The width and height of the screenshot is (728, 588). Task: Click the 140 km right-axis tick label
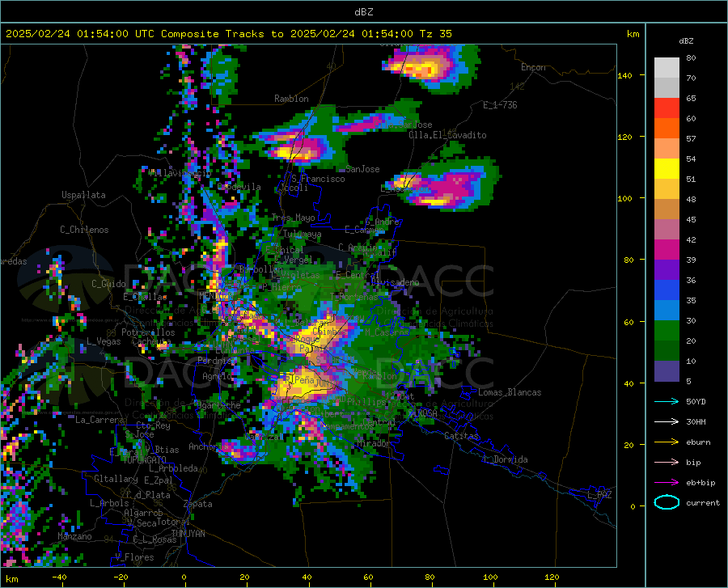coord(624,76)
